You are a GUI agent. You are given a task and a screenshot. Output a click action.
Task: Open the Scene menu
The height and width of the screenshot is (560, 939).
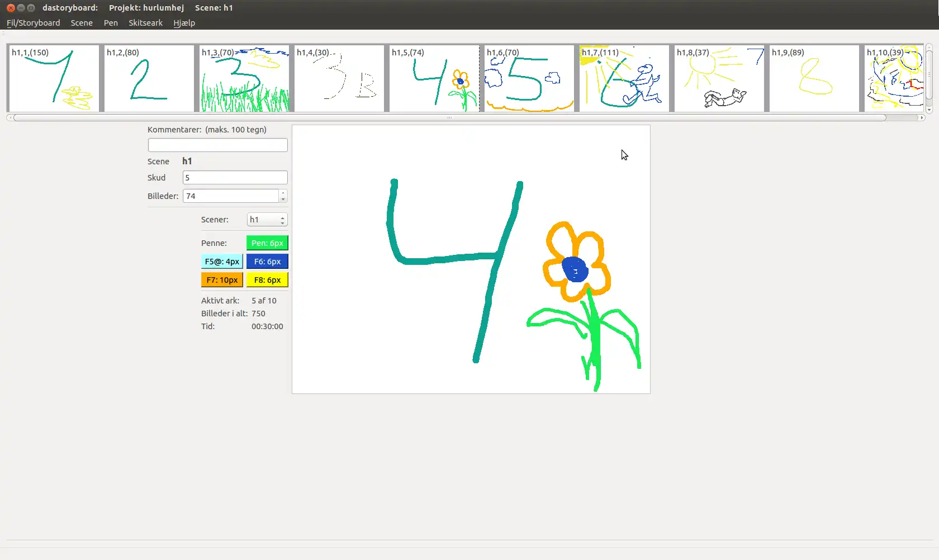pos(82,23)
